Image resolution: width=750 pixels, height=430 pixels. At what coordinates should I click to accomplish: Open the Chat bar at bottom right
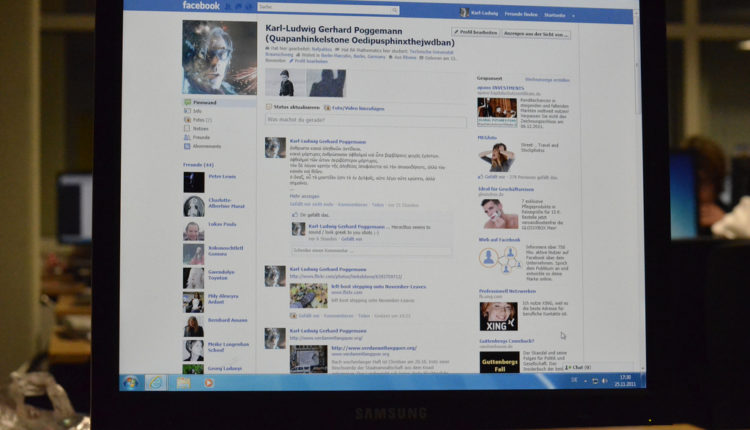pos(602,367)
